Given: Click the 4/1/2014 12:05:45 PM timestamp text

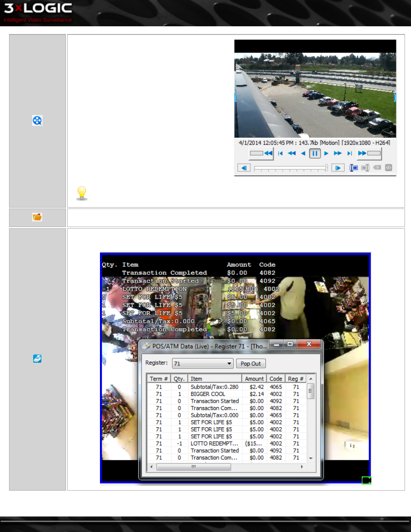Looking at the screenshot, I should coord(266,143).
